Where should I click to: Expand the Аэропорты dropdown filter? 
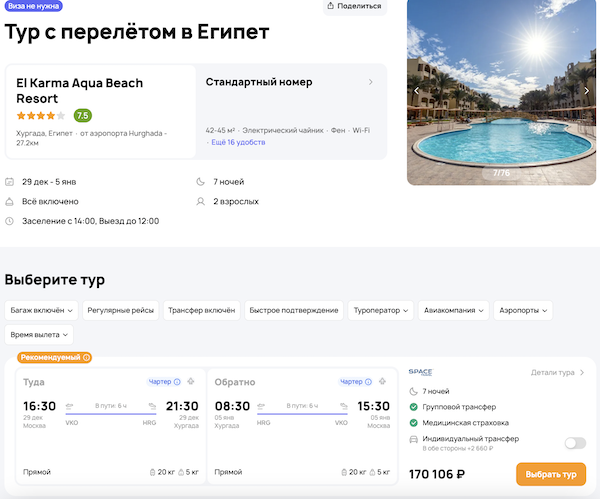click(538, 310)
